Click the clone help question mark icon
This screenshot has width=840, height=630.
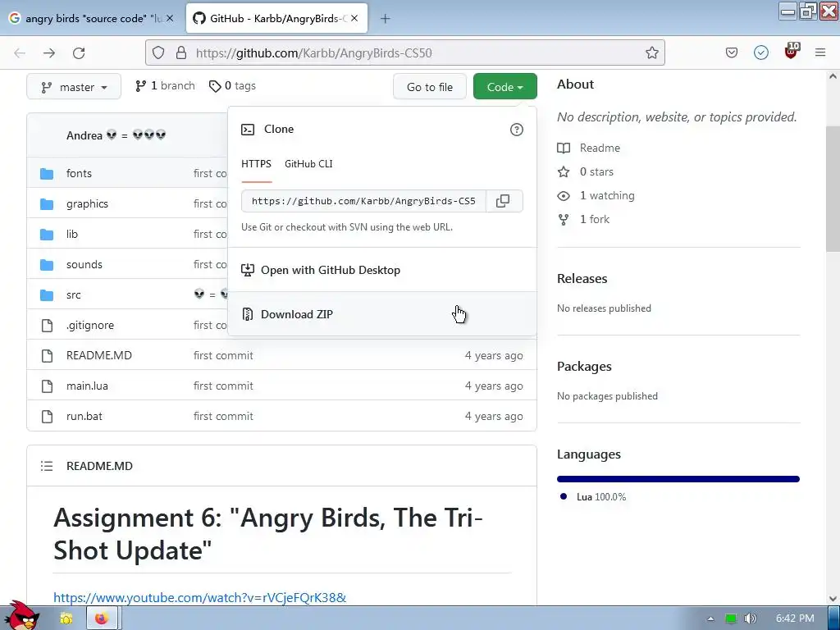pos(517,130)
